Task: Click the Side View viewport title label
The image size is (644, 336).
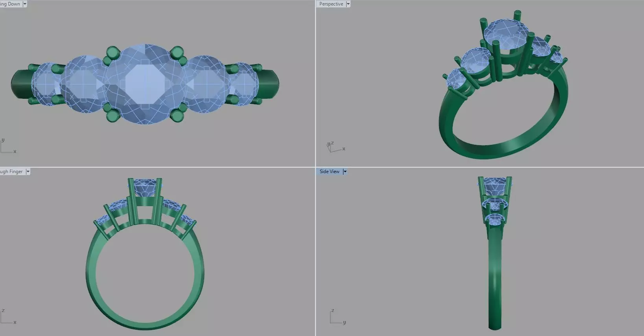Action: pos(329,172)
